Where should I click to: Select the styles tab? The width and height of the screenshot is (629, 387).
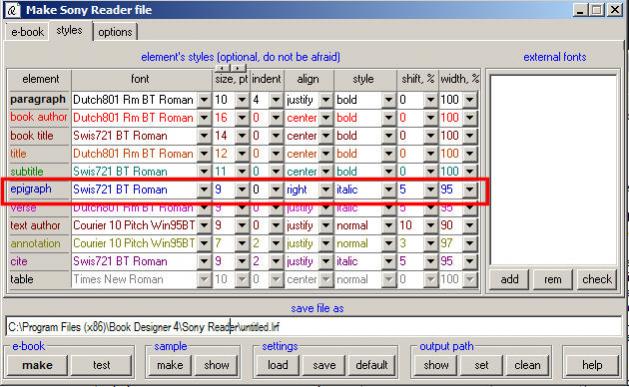tap(69, 30)
